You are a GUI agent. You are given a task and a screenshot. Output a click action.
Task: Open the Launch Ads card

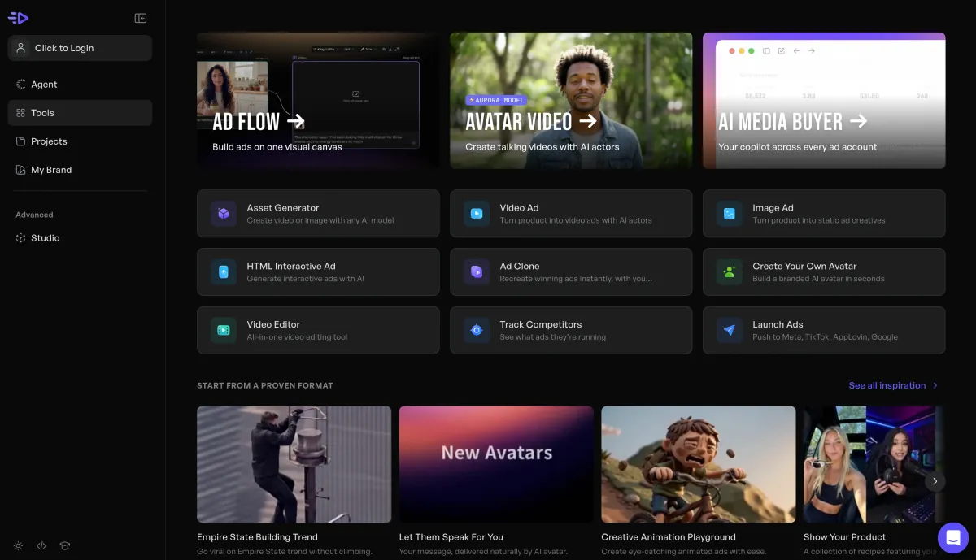(x=824, y=330)
